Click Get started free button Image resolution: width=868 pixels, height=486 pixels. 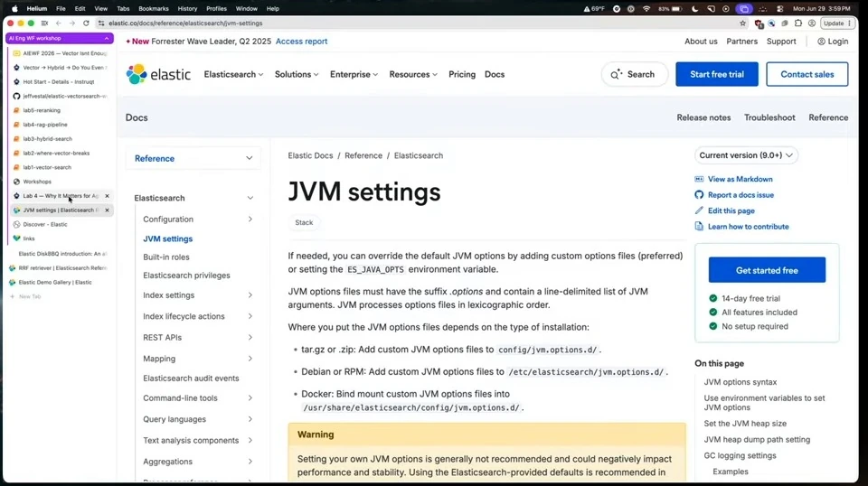pyautogui.click(x=767, y=270)
